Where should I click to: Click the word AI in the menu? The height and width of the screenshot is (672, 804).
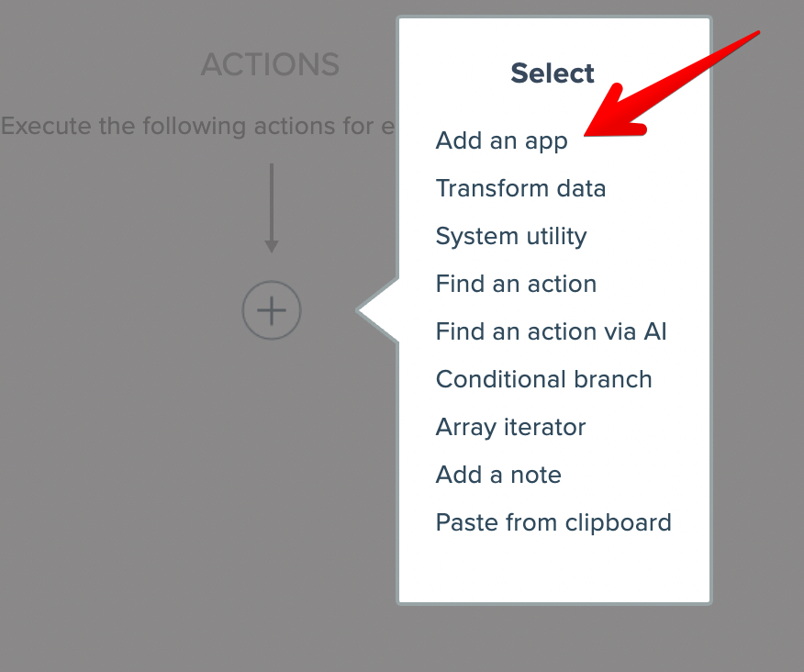(654, 331)
